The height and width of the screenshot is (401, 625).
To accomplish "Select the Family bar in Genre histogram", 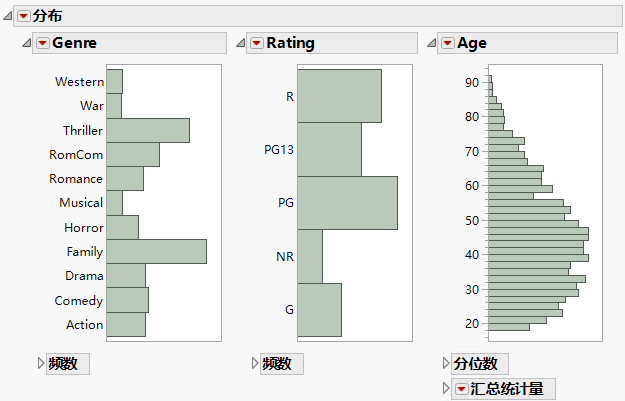I will pos(156,252).
